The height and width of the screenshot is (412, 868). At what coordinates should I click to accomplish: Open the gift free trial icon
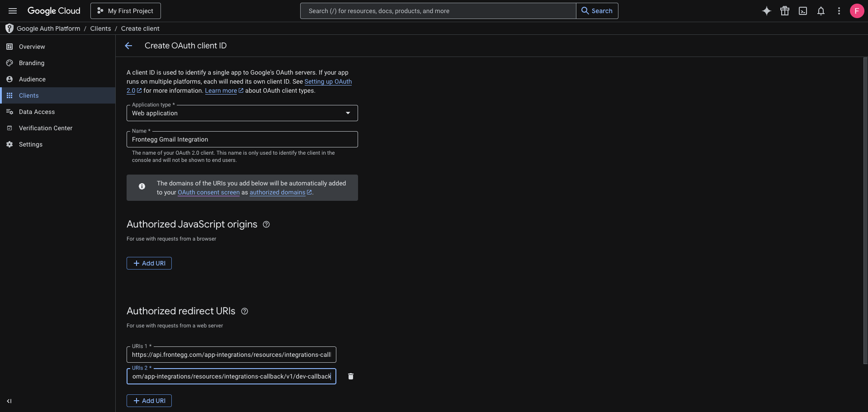point(785,11)
